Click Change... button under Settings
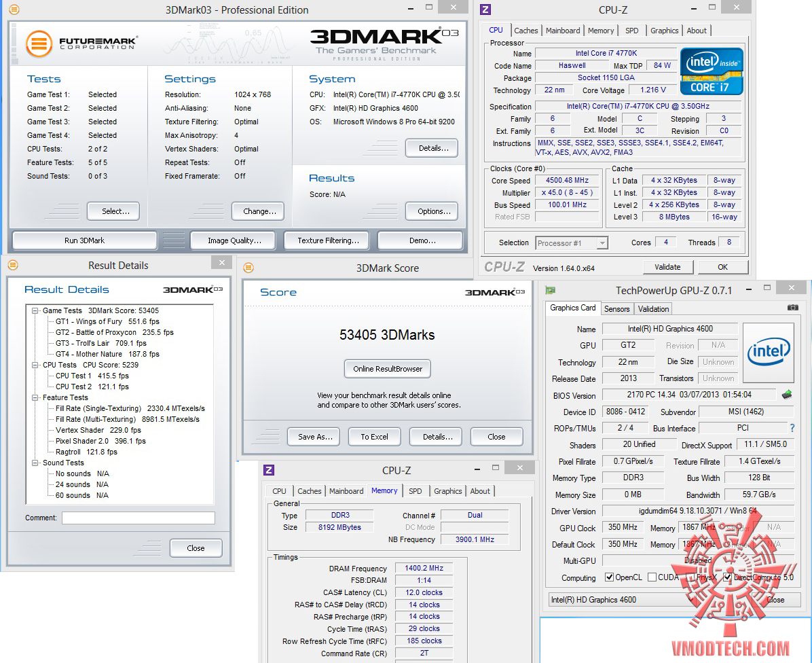Image resolution: width=812 pixels, height=663 pixels. (x=259, y=211)
